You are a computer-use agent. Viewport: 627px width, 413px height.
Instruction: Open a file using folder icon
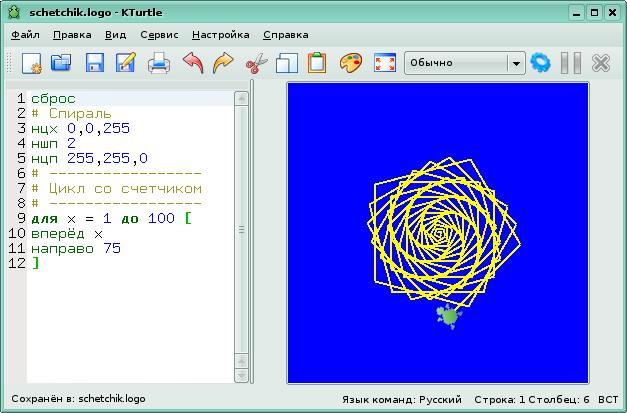point(62,63)
